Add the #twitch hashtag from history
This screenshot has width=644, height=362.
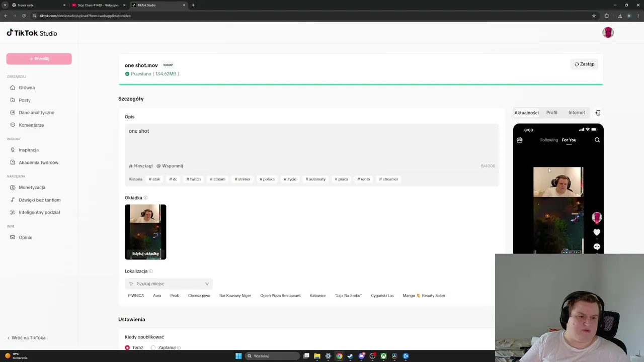[193, 179]
